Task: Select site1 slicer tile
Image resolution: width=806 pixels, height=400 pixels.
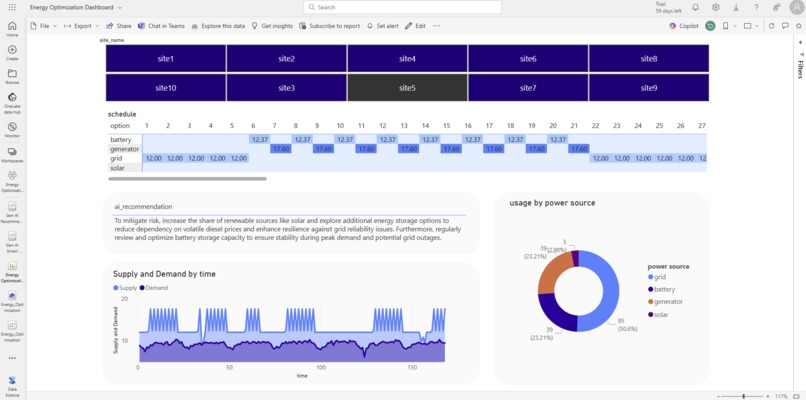Action: 166,59
